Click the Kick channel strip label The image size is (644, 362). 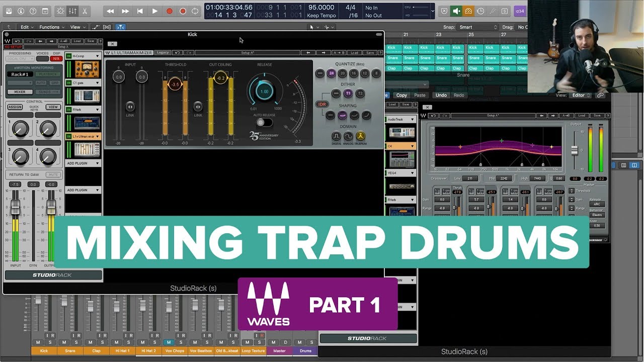click(x=44, y=350)
